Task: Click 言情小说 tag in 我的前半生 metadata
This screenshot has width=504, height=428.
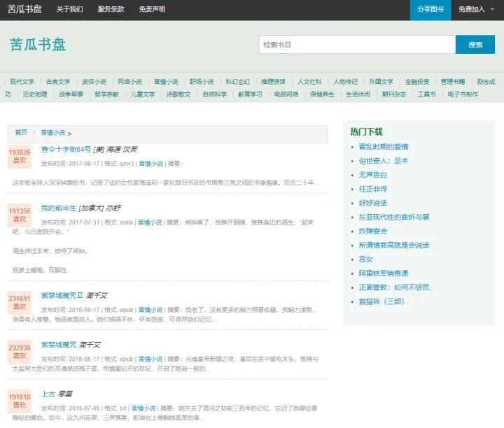Action: coord(150,222)
